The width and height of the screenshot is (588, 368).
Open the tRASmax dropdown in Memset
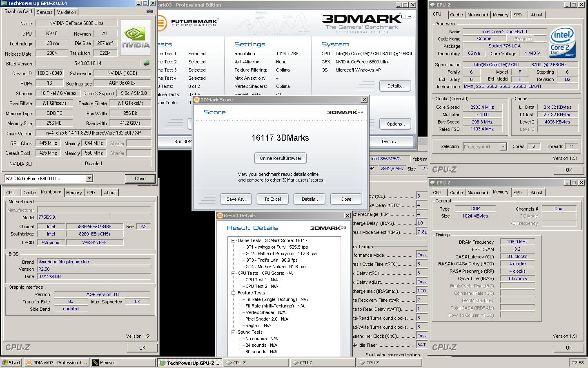point(422,291)
